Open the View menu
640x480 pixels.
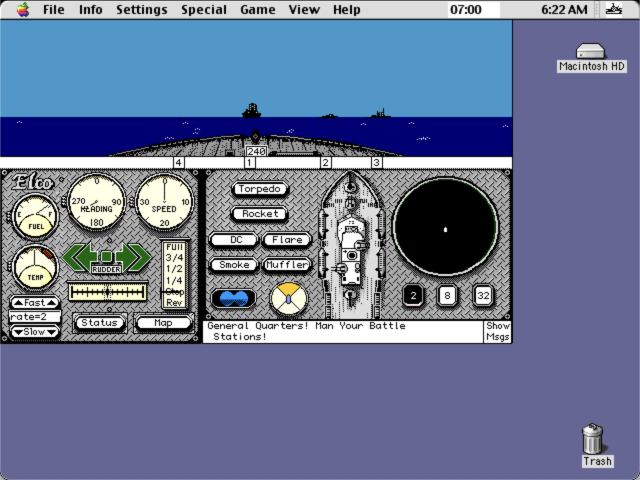[304, 9]
